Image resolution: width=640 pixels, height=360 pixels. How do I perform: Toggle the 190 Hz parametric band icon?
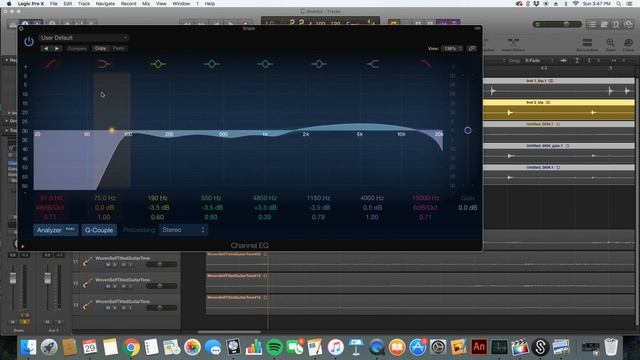click(x=158, y=64)
